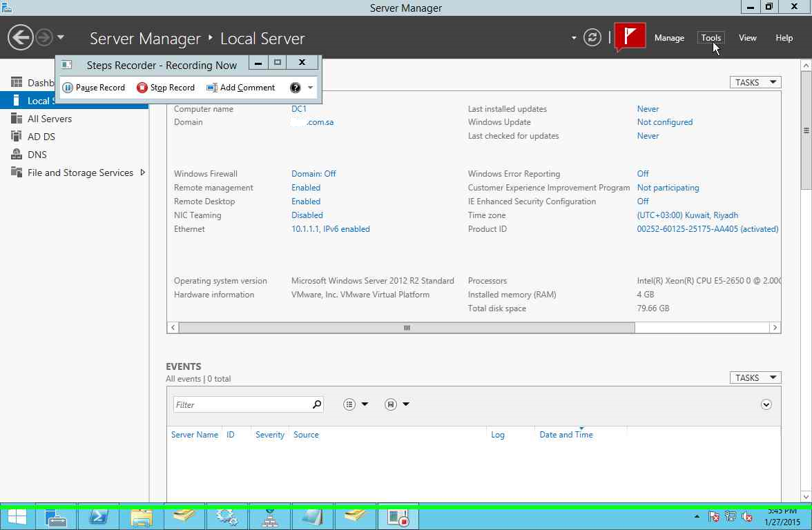Select DNS in the sidebar

37,155
